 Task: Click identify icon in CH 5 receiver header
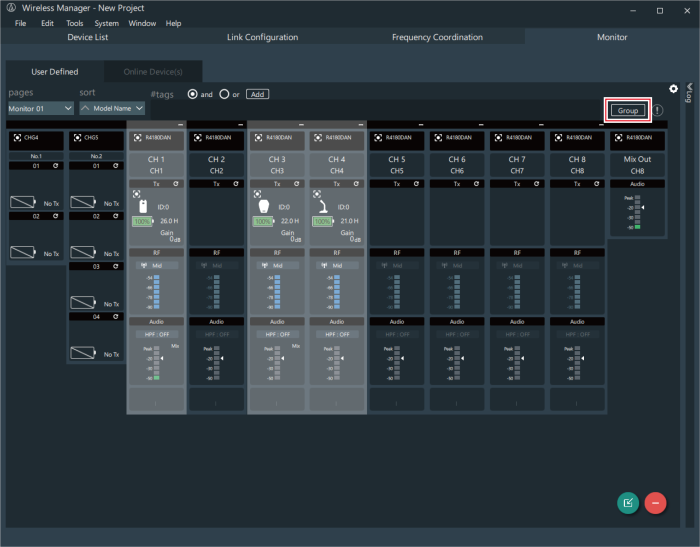(378, 138)
